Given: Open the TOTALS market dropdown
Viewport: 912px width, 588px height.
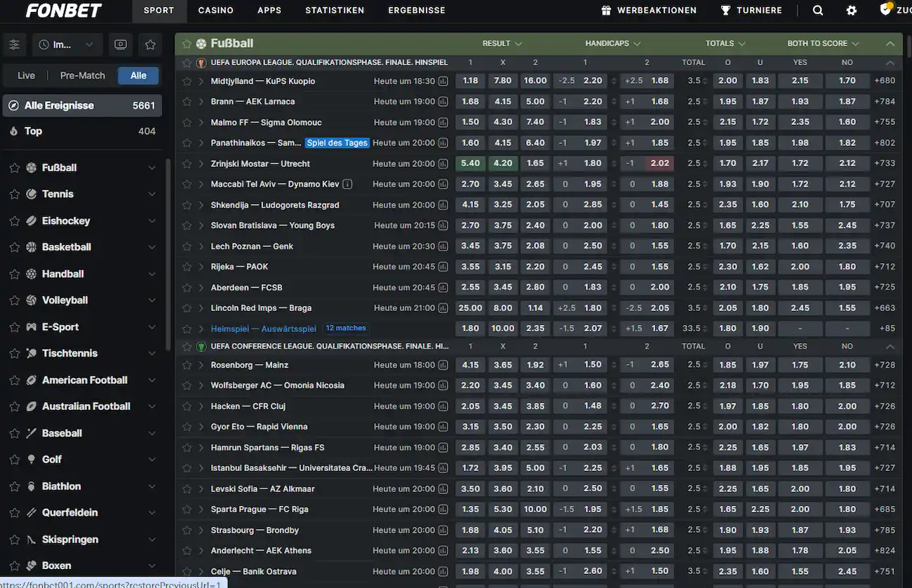Looking at the screenshot, I should (x=725, y=44).
